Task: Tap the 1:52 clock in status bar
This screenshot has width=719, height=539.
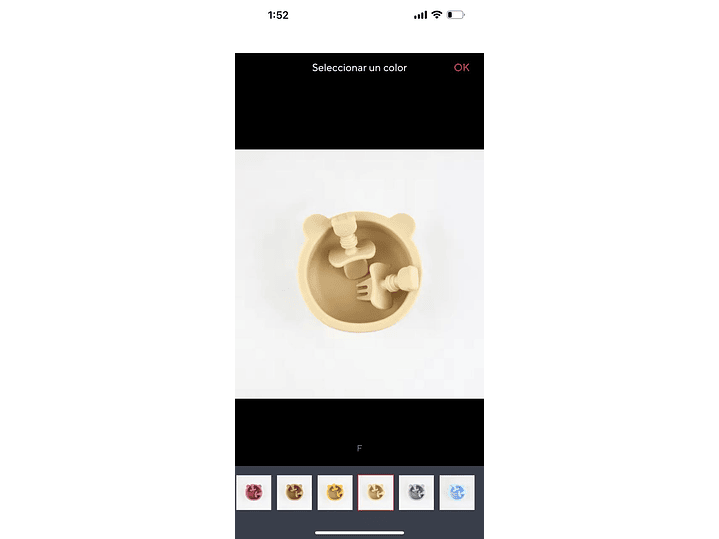Action: point(278,15)
